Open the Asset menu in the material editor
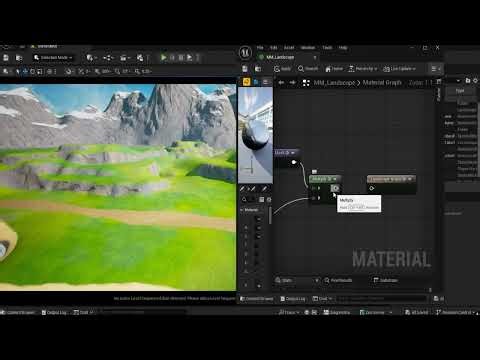The height and width of the screenshot is (360, 480). pos(289,48)
